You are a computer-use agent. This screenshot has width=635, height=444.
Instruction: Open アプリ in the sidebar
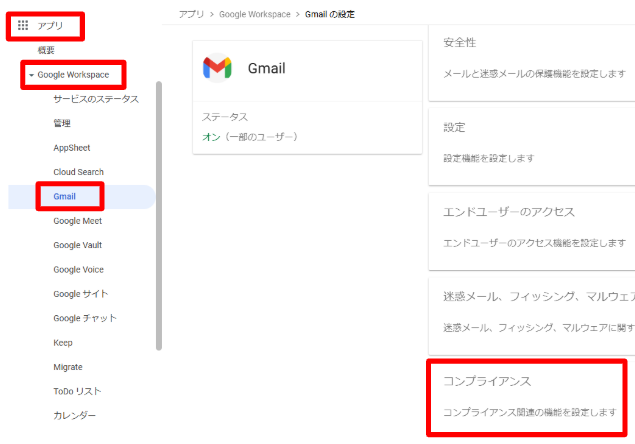pos(50,26)
